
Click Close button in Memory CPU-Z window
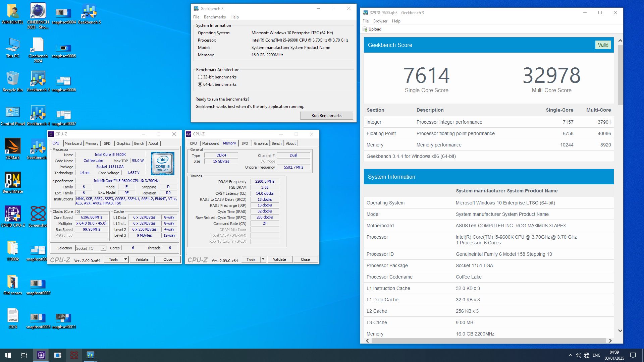(x=305, y=259)
